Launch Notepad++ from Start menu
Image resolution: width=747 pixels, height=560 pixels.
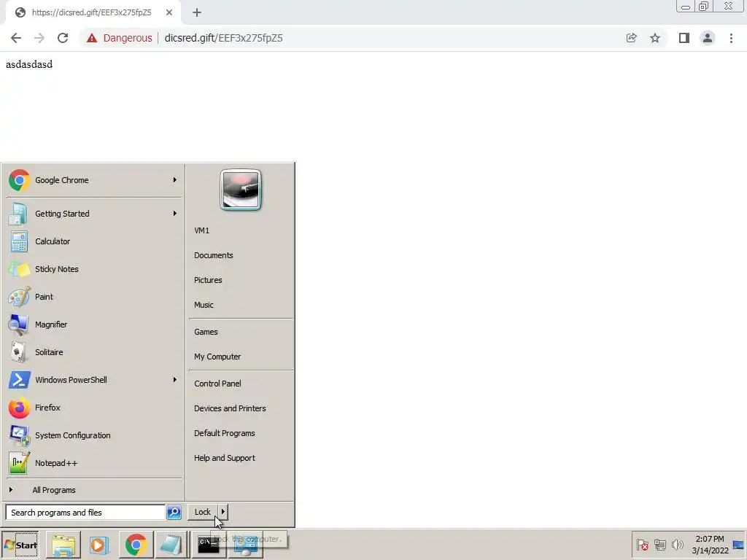(x=94, y=463)
